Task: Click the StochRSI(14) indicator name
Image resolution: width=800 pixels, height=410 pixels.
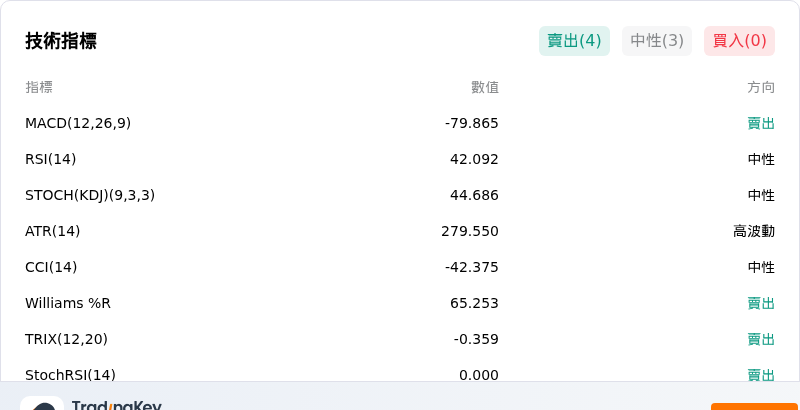Action: click(x=70, y=375)
